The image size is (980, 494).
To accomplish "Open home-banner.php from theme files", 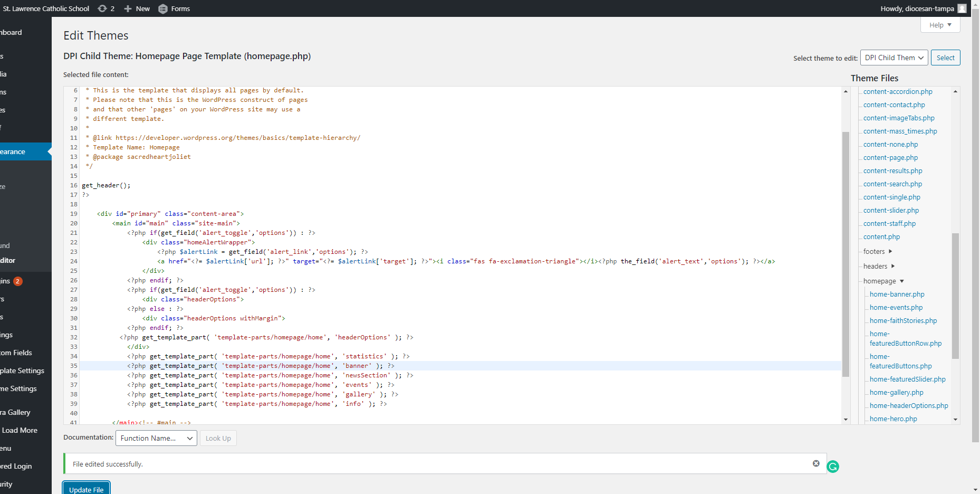I will (x=897, y=294).
